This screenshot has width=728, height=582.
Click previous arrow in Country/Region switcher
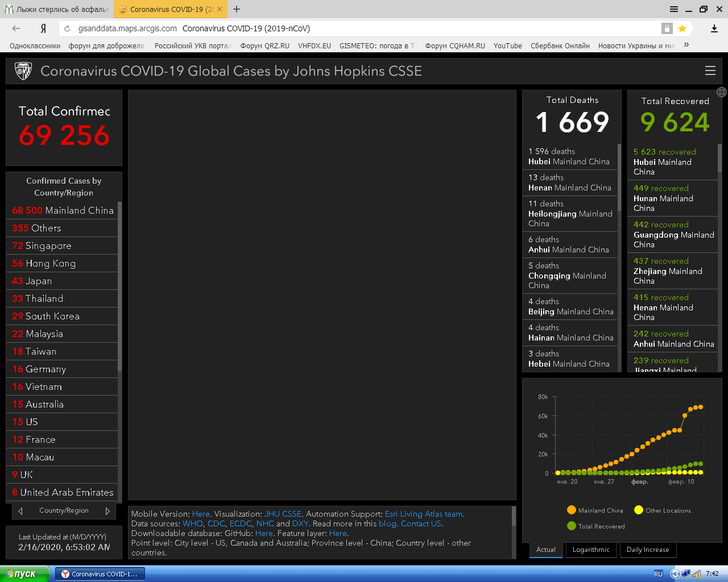point(20,511)
